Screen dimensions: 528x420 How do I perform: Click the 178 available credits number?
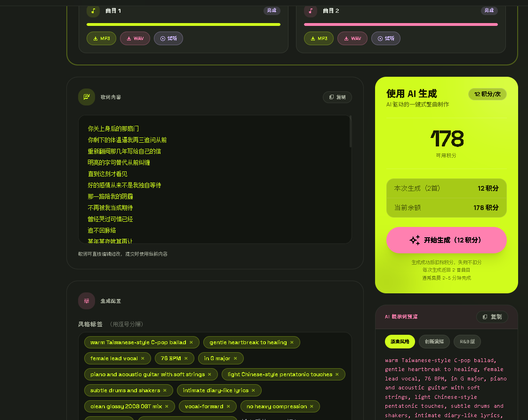tap(447, 138)
